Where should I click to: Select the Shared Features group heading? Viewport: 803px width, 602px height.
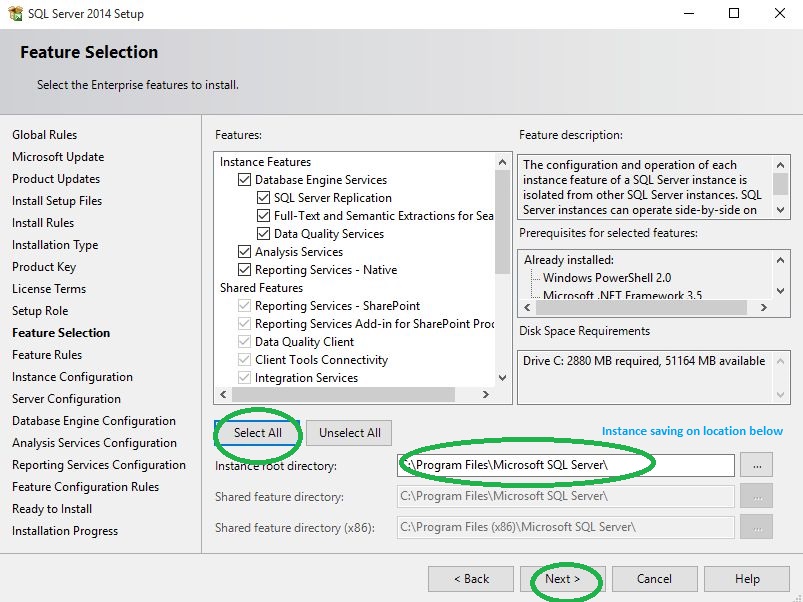[261, 288]
